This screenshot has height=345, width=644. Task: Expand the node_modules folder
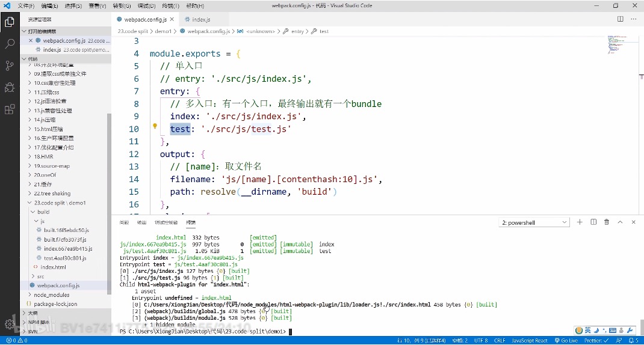(66, 295)
